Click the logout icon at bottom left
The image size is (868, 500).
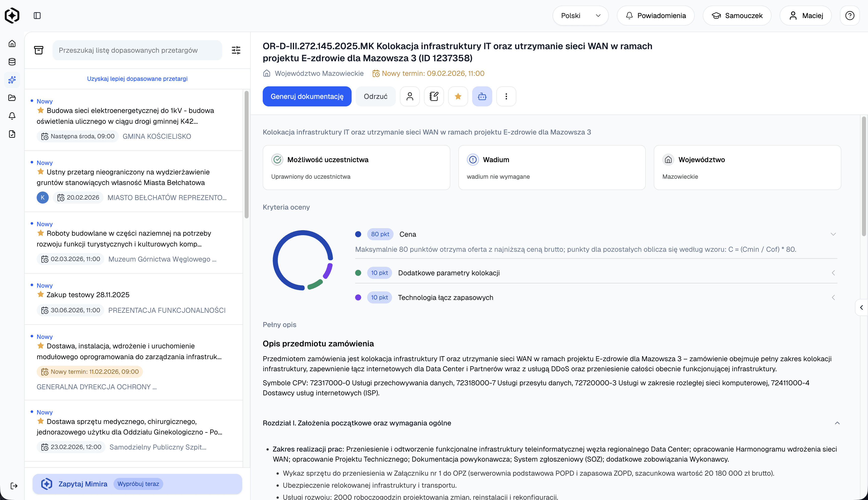coord(14,486)
